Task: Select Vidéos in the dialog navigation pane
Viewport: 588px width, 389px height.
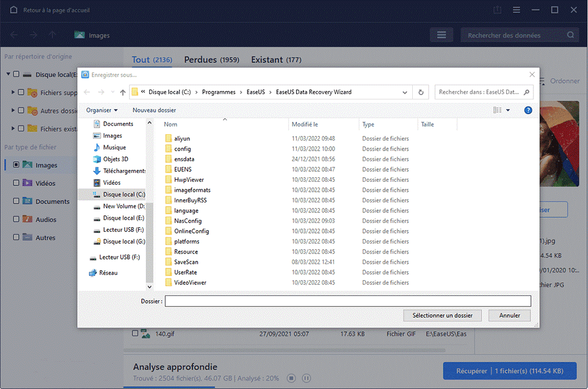Action: pos(111,183)
